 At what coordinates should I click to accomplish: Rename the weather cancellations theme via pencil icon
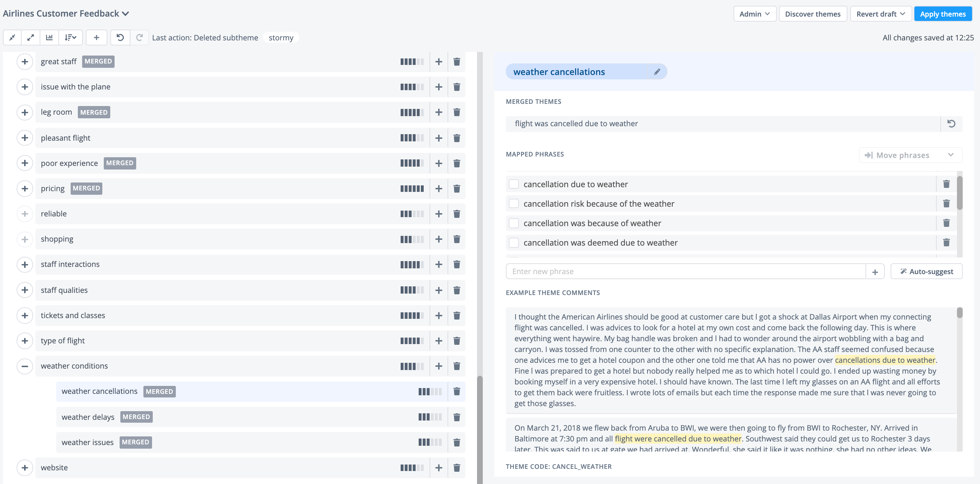[658, 72]
